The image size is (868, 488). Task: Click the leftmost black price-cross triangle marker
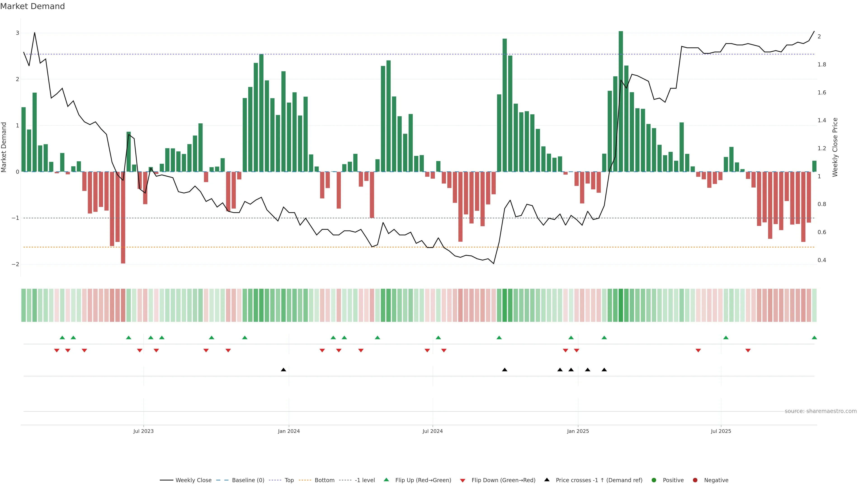(283, 370)
